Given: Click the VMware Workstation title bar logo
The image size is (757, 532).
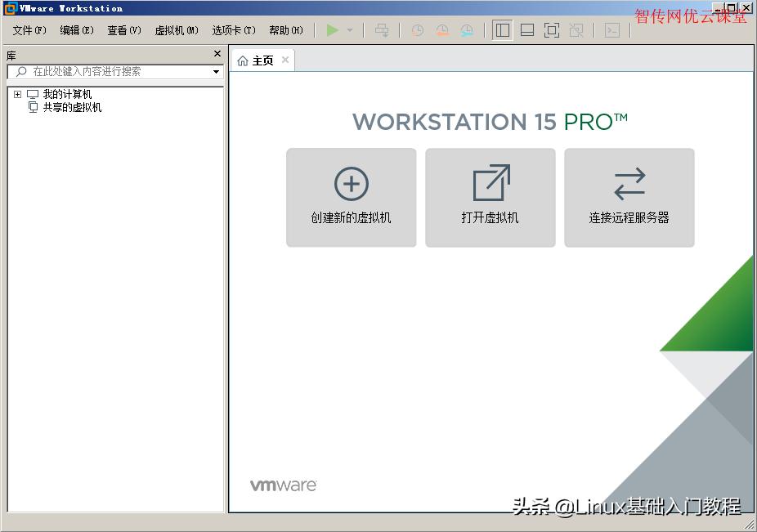Looking at the screenshot, I should [10, 8].
